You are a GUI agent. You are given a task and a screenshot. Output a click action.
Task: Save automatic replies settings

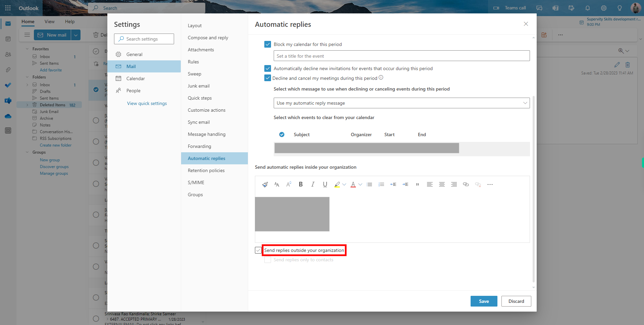[484, 301]
